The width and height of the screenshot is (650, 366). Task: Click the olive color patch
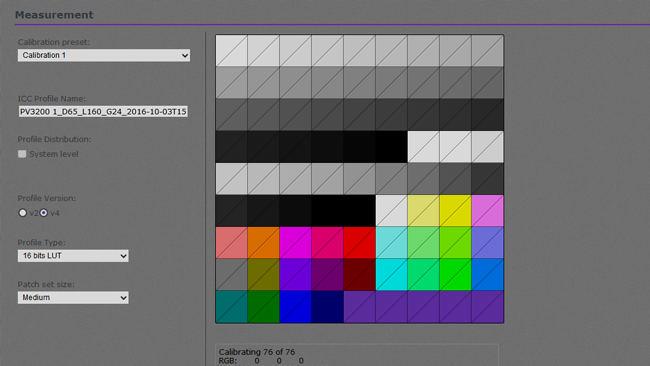(263, 275)
